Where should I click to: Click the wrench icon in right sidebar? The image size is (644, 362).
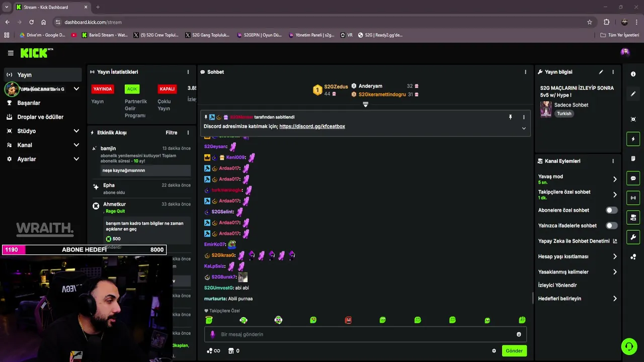click(x=633, y=237)
